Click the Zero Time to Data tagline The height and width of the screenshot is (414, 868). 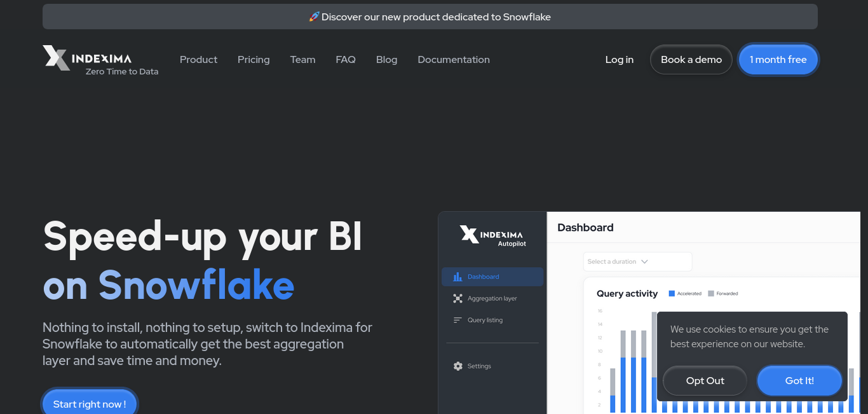click(x=122, y=71)
